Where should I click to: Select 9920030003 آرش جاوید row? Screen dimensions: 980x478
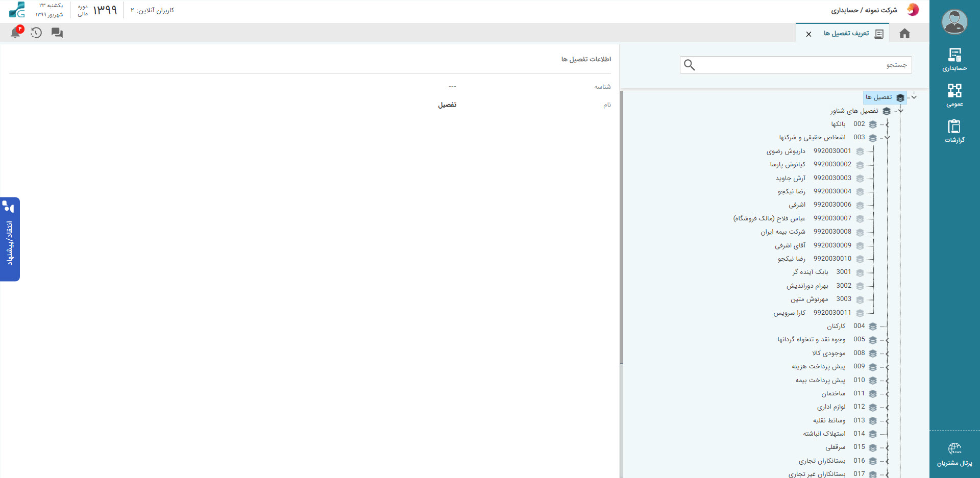tap(820, 178)
